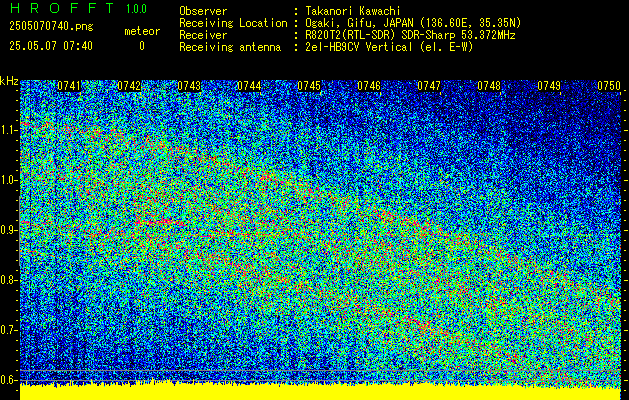This screenshot has width=629, height=400.
Task: Click the HROFFT title text
Action: click(62, 8)
